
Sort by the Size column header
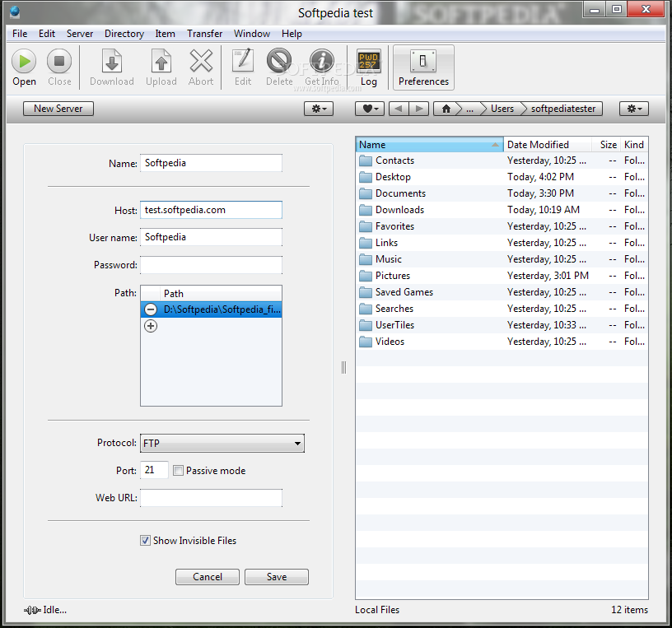click(606, 145)
